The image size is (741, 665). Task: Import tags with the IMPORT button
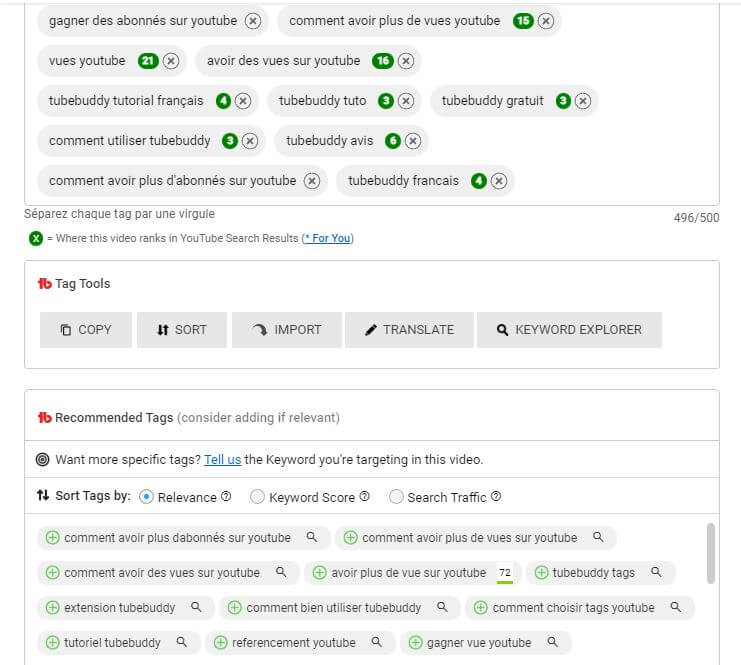[287, 330]
